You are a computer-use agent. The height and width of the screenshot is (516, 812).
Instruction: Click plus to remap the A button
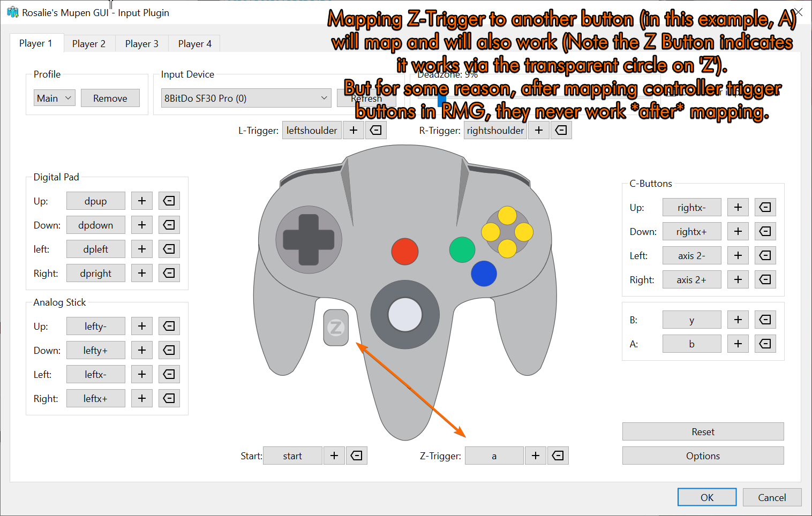738,344
